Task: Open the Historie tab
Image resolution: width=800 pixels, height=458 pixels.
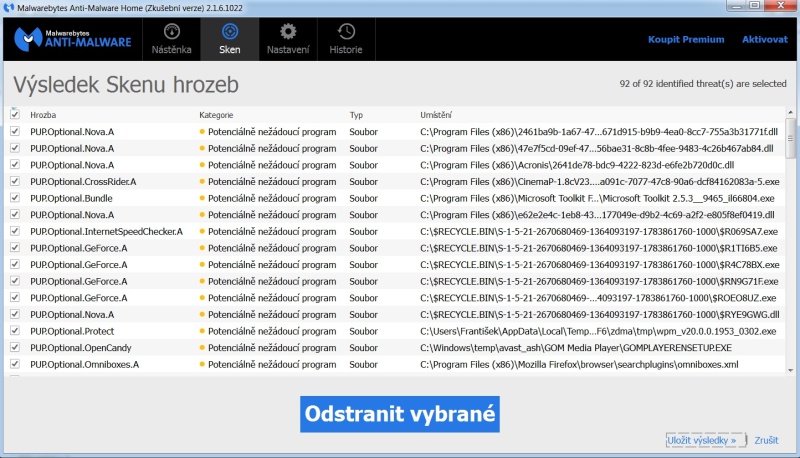Action: 346,39
